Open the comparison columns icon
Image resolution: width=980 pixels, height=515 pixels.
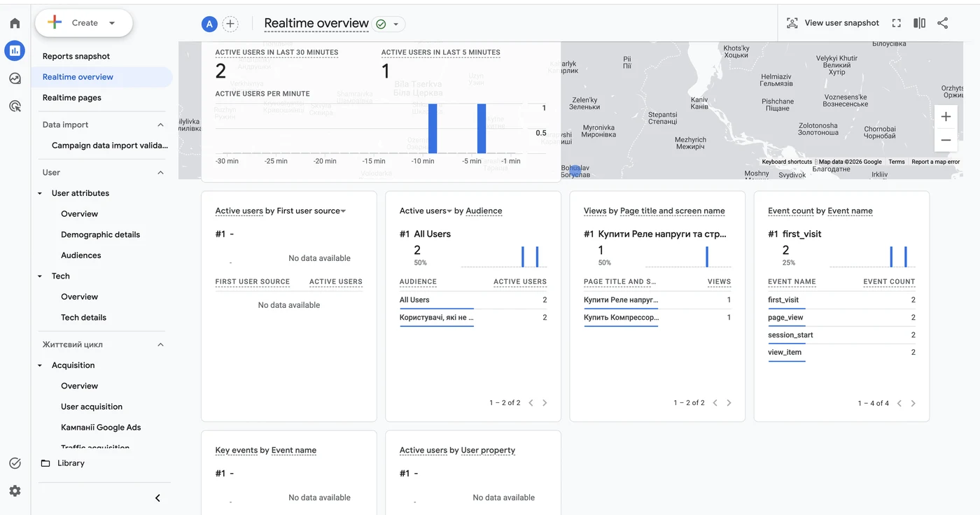tap(920, 23)
